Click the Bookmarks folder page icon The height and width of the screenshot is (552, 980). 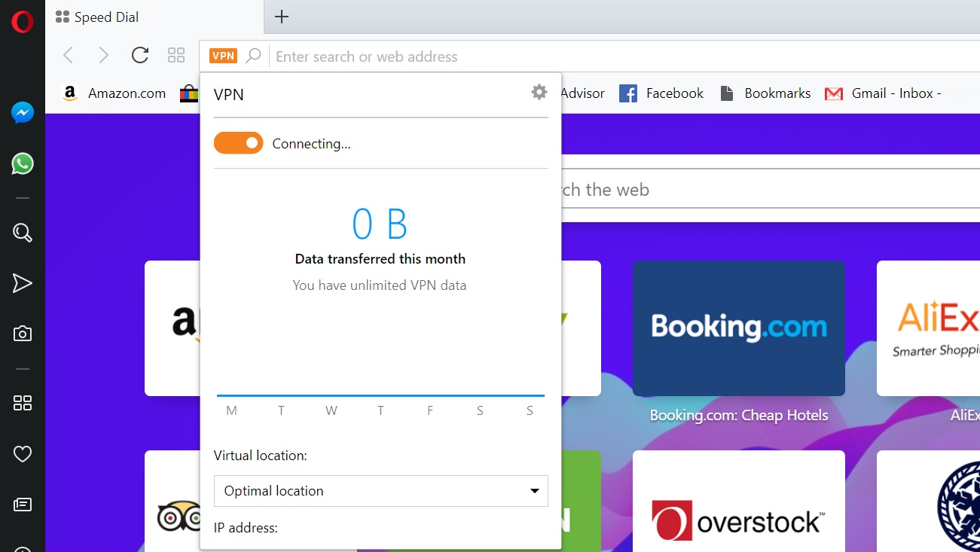pos(726,93)
